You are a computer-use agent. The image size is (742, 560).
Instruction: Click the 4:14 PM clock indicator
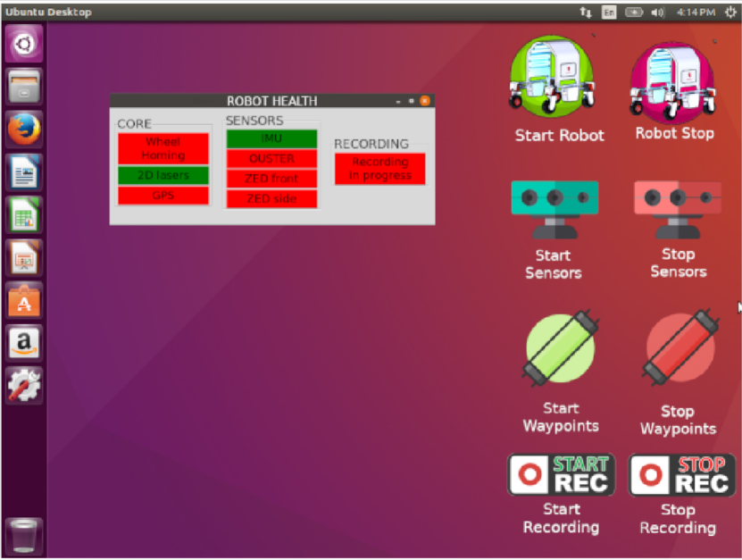[696, 13]
